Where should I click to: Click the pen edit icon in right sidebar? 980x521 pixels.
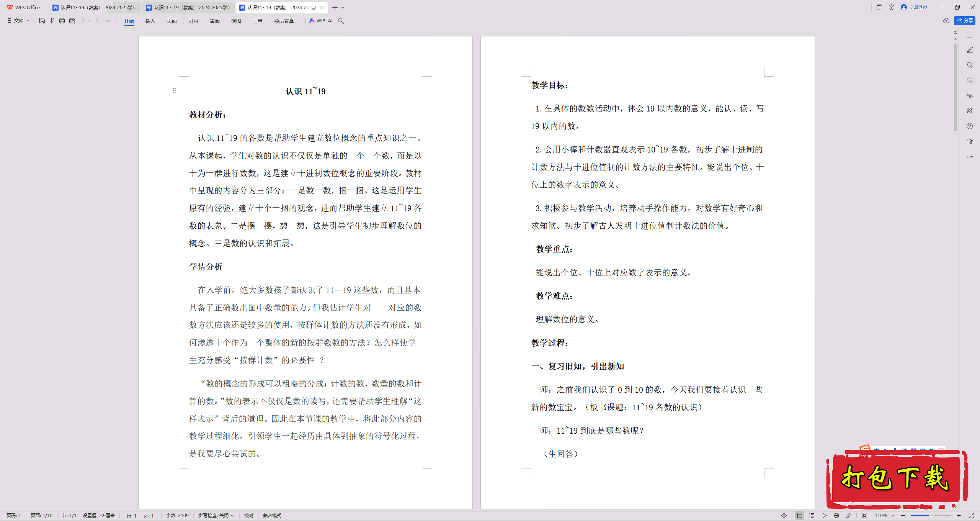tap(970, 50)
